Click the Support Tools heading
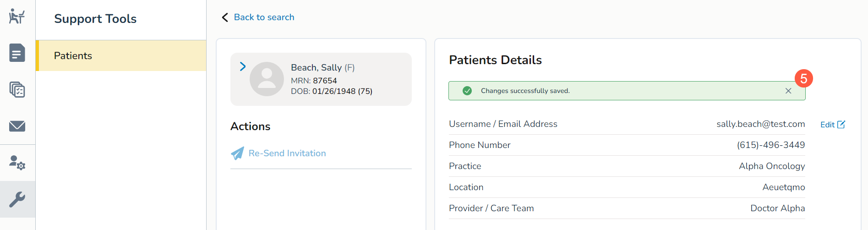The width and height of the screenshot is (868, 230). [95, 19]
